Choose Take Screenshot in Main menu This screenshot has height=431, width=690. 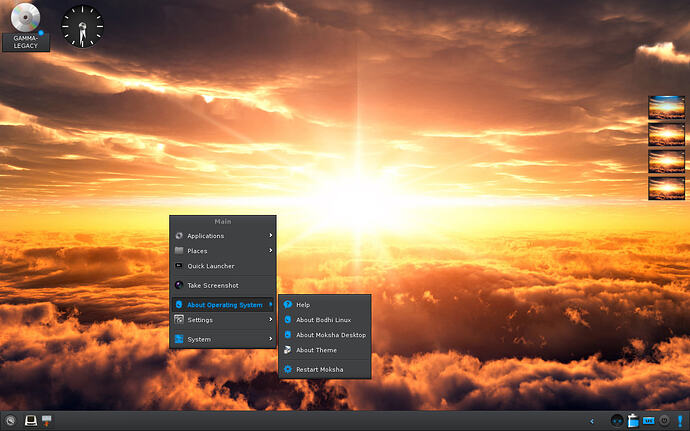(223, 285)
